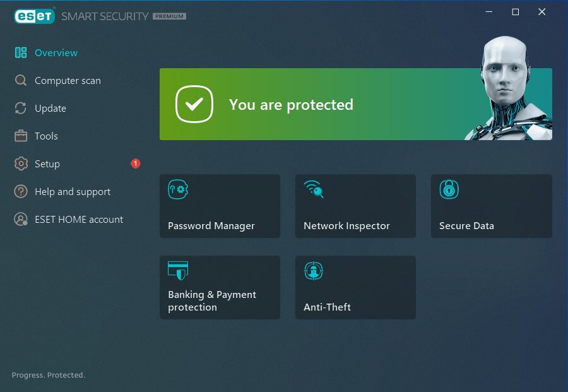Click the Tools briefcase icon
The image size is (568, 392).
[21, 136]
